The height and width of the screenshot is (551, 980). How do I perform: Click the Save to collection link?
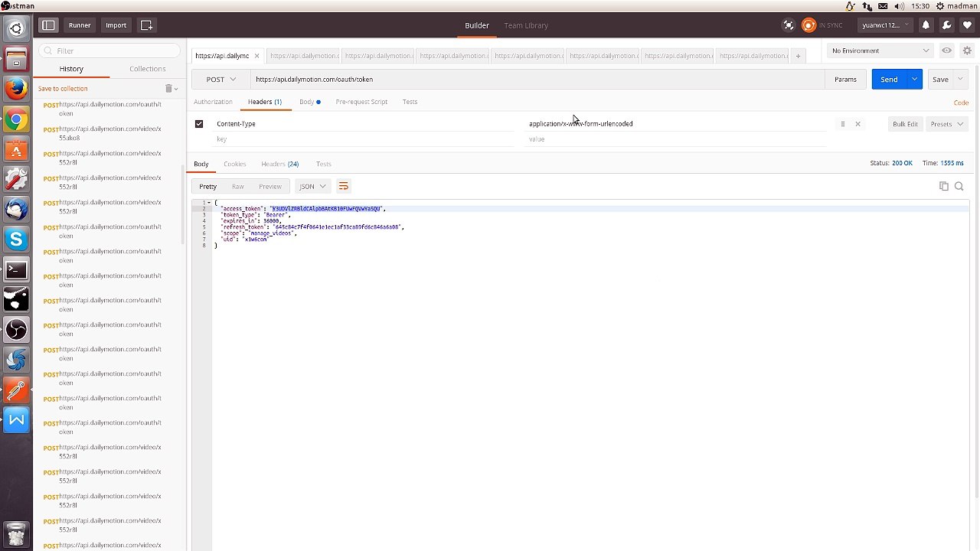pyautogui.click(x=63, y=89)
